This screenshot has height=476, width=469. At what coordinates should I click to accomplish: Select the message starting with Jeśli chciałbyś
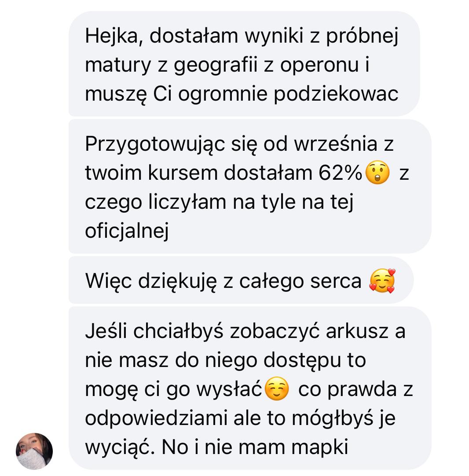(250, 388)
